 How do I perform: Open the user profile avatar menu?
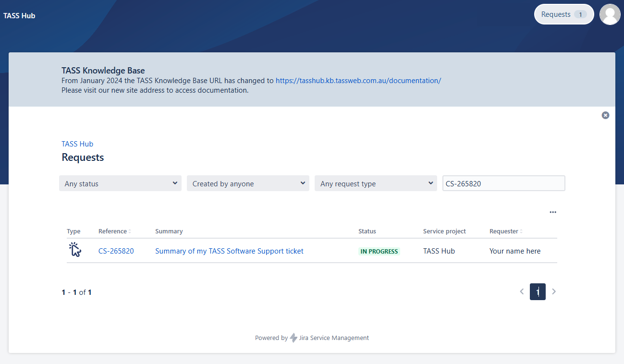(610, 14)
